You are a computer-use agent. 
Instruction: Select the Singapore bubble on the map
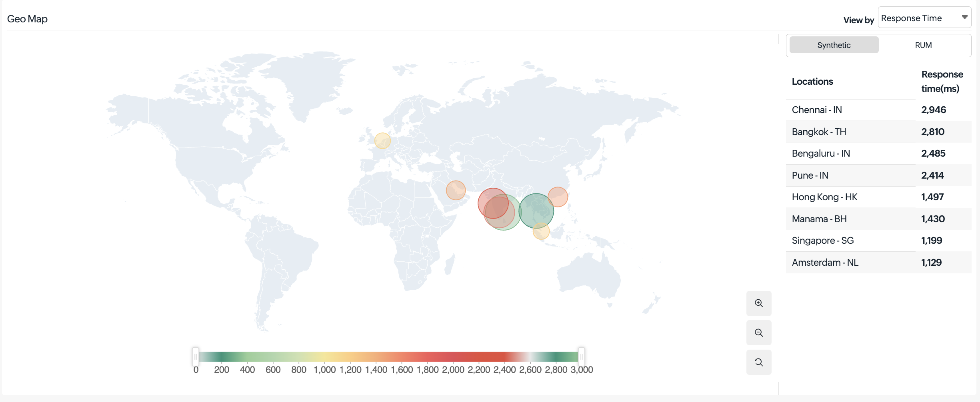[541, 231]
